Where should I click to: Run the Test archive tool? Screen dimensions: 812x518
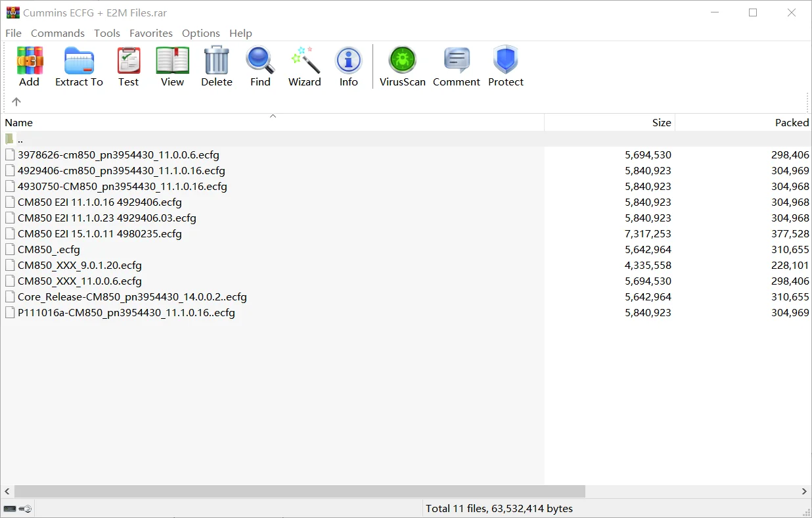tap(129, 66)
